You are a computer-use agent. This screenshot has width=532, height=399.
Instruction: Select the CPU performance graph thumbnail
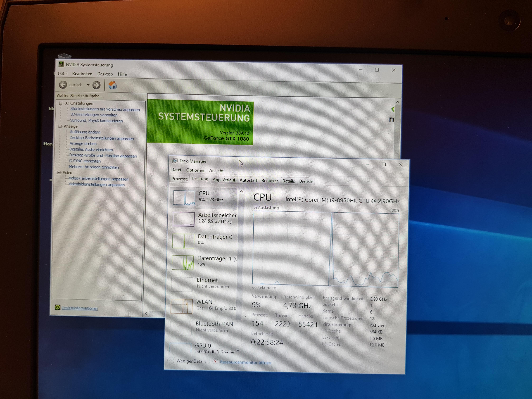(x=184, y=198)
